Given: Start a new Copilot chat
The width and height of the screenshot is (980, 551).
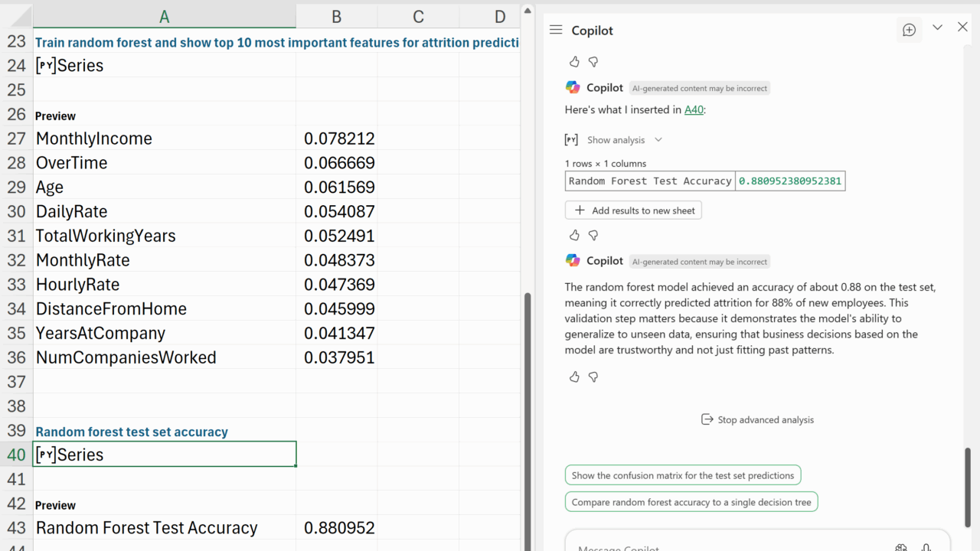Looking at the screenshot, I should pyautogui.click(x=909, y=30).
